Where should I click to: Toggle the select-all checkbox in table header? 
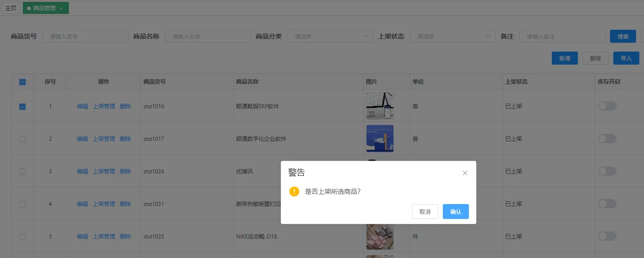[22, 82]
